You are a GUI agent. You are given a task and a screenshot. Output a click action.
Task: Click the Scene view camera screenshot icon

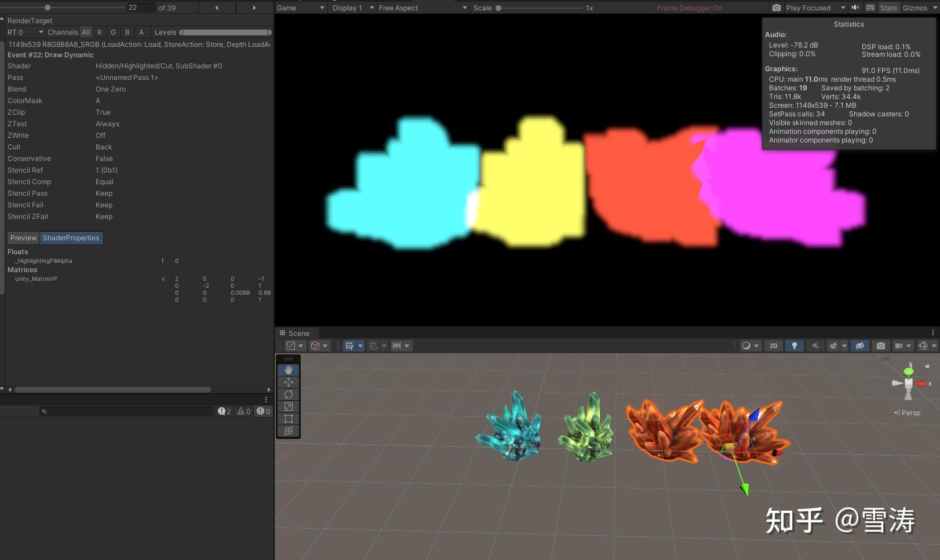pyautogui.click(x=880, y=346)
